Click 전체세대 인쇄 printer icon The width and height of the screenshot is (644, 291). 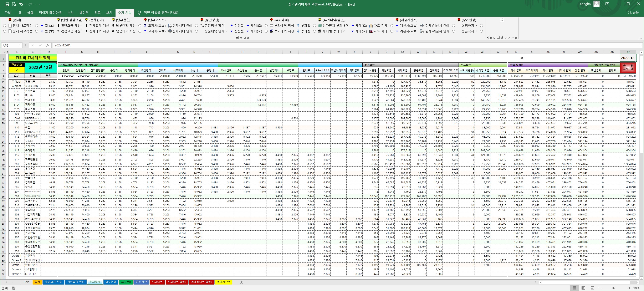coord(170,31)
